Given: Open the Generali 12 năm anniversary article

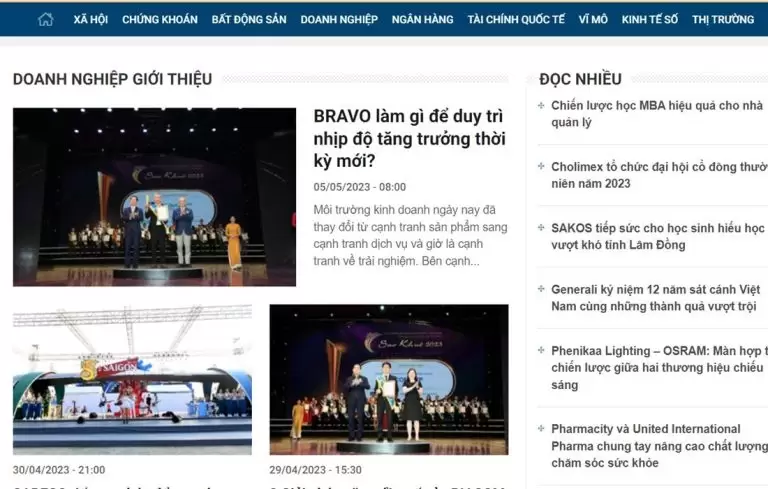Looking at the screenshot, I should (x=655, y=297).
